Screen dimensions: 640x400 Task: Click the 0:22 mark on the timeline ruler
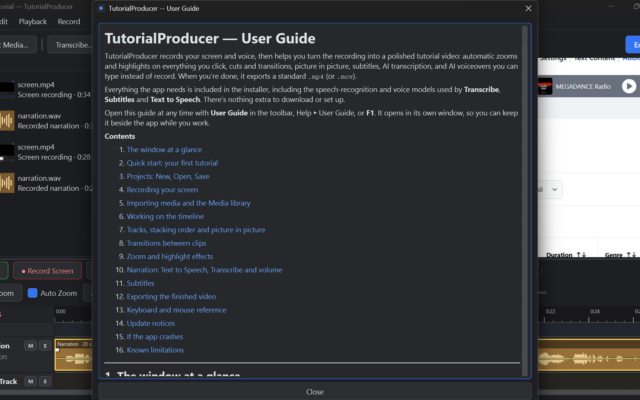[550, 311]
